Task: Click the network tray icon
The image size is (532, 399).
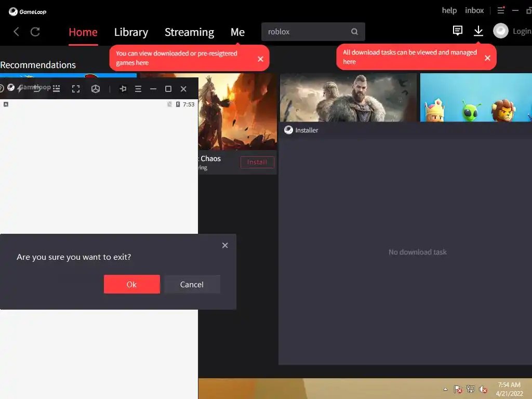Action: [x=471, y=389]
